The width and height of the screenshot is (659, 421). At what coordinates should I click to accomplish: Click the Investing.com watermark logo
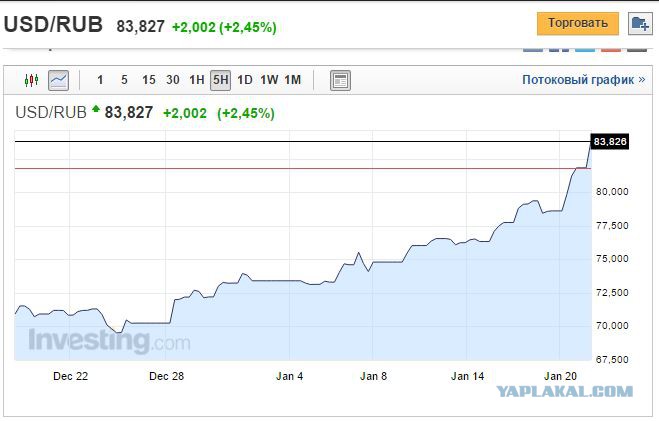pos(109,341)
